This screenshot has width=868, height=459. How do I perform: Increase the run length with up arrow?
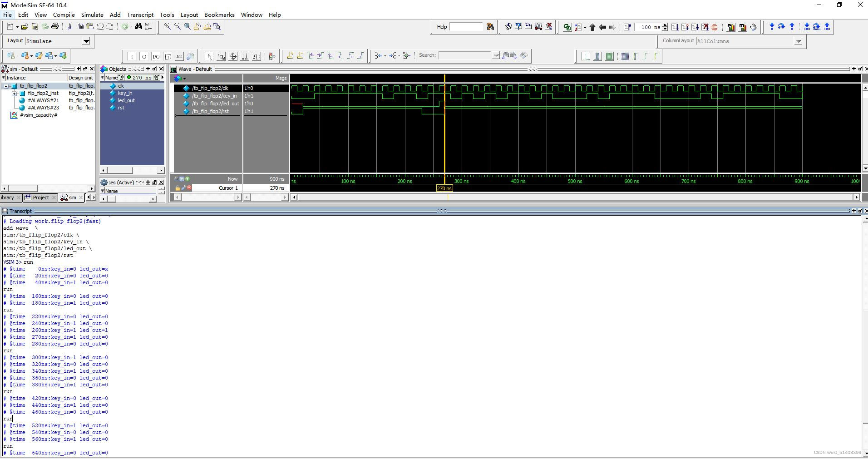(665, 25)
